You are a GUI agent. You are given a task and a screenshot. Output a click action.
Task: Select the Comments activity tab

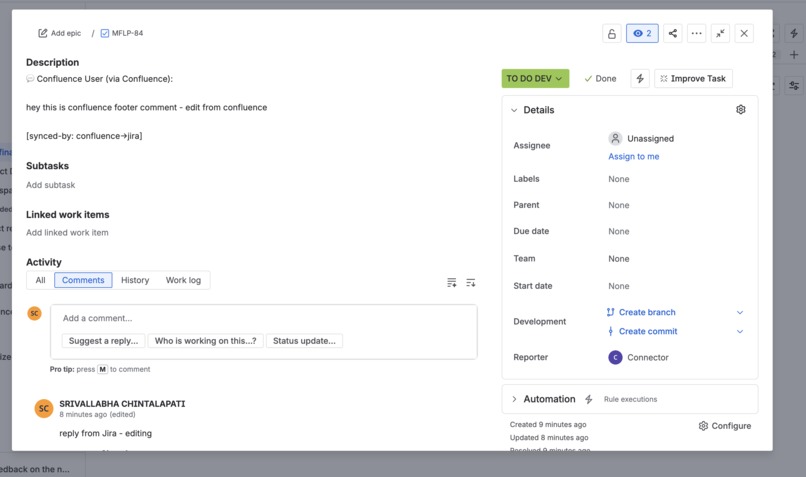tap(83, 280)
